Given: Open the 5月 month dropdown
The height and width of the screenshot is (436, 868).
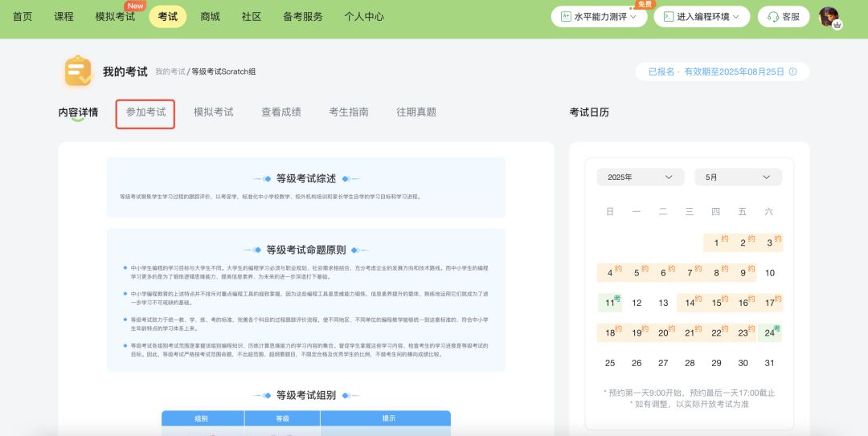Looking at the screenshot, I should (x=737, y=177).
